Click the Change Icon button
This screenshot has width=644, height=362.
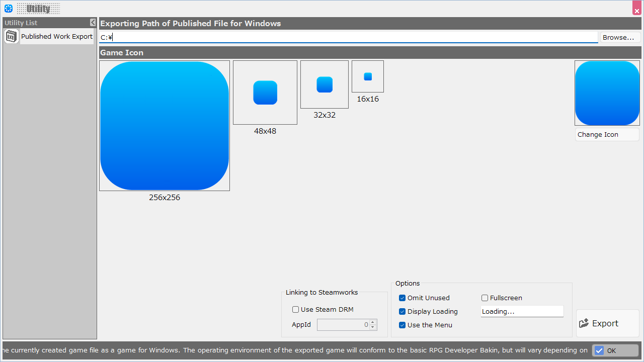[x=607, y=135]
